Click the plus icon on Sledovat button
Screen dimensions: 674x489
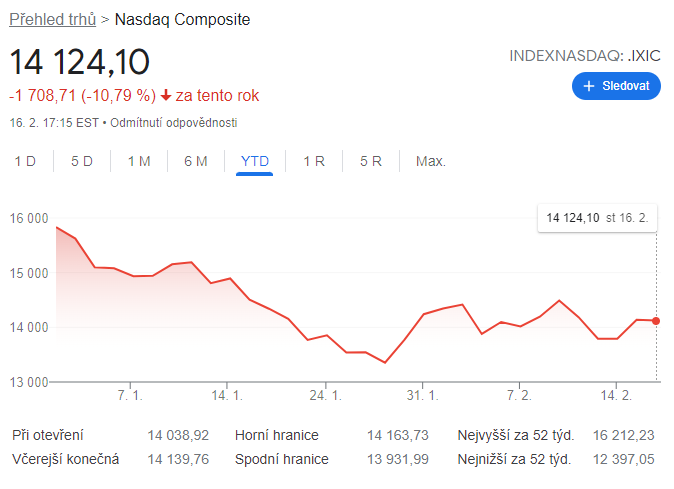tap(588, 86)
